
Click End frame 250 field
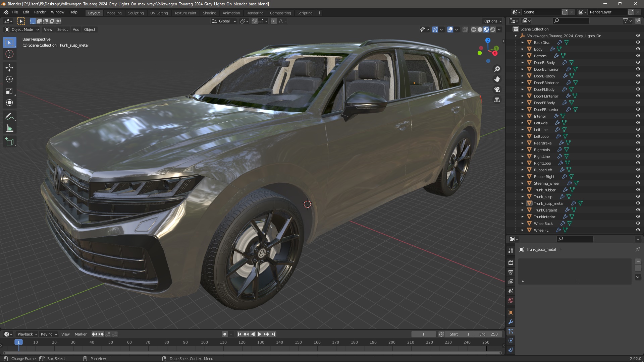point(488,334)
